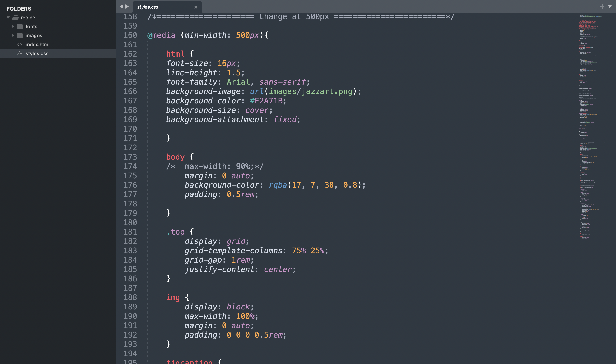Expand the images folder arrow
The width and height of the screenshot is (616, 364).
click(13, 35)
